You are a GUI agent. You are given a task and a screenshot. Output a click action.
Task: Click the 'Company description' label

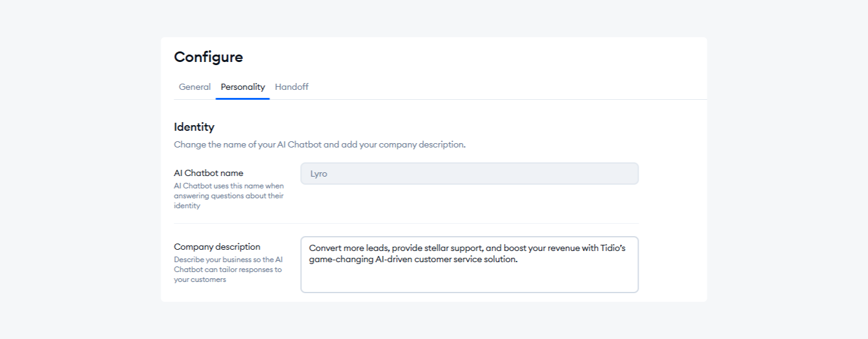(x=217, y=247)
